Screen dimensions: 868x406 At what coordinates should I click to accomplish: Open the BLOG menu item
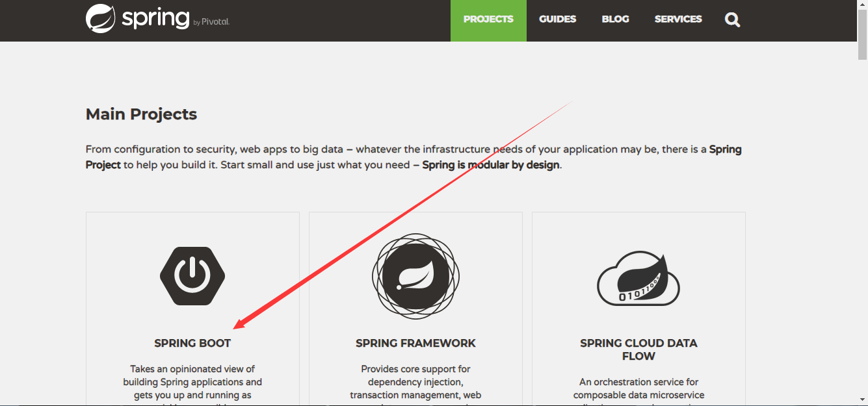click(615, 19)
